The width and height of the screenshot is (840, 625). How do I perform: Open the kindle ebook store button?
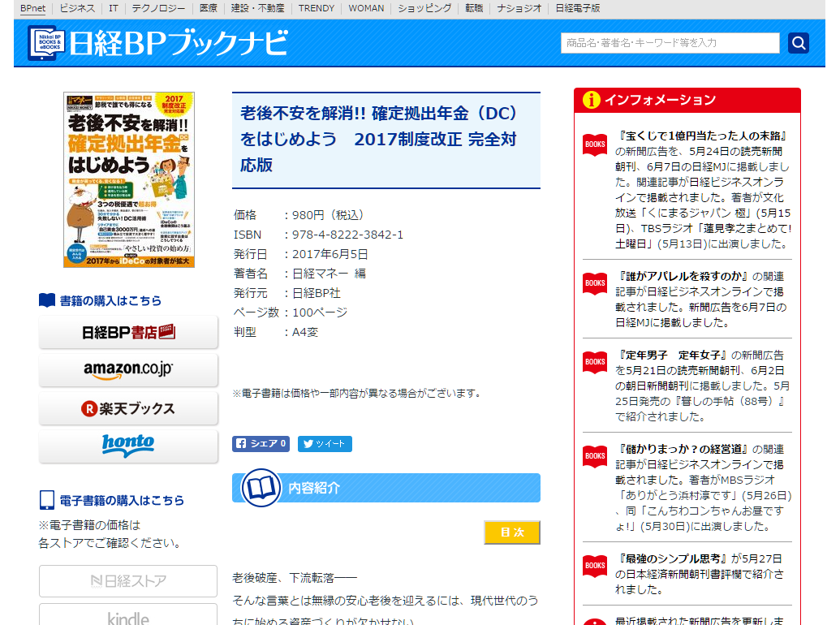point(128,615)
